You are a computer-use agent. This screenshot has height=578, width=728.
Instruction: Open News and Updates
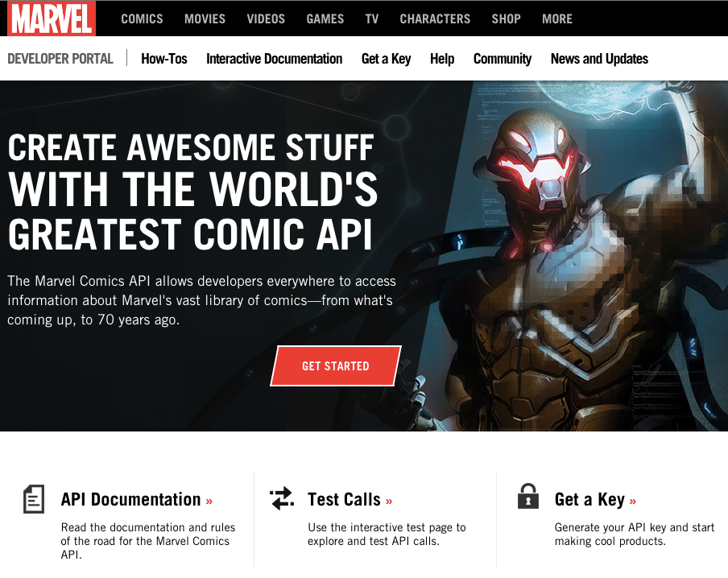[x=599, y=59]
